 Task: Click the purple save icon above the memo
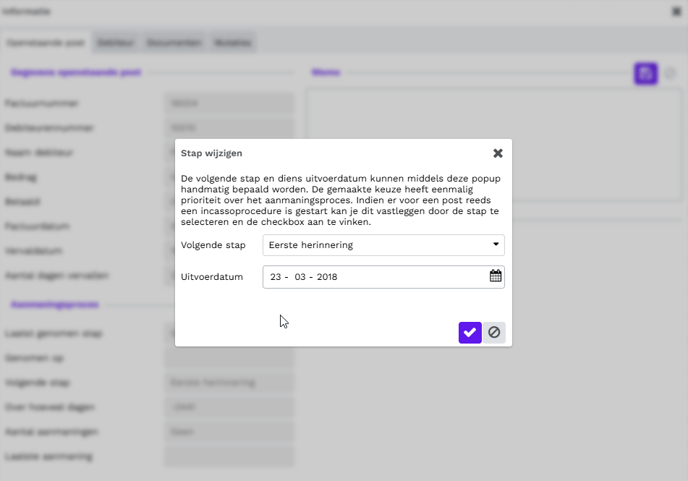click(x=645, y=73)
